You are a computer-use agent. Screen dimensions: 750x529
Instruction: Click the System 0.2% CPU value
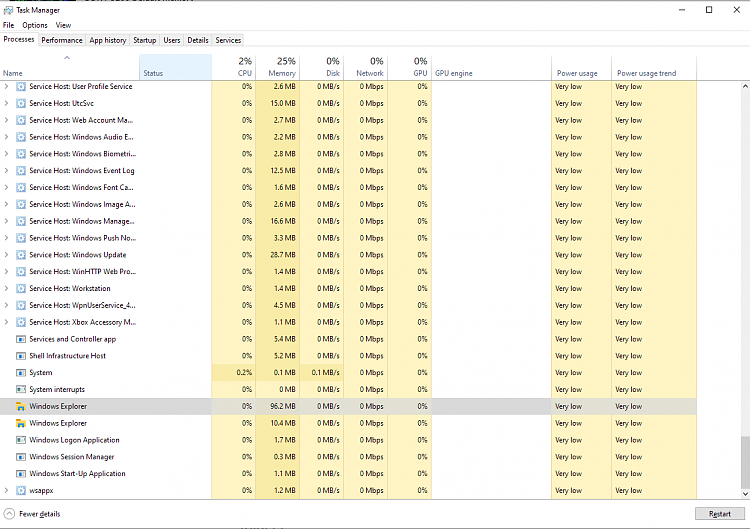pyautogui.click(x=244, y=373)
